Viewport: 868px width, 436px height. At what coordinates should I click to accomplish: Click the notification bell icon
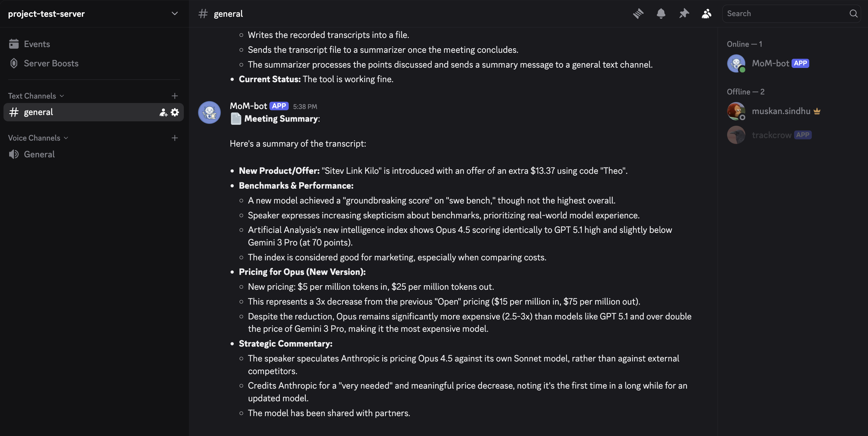661,14
